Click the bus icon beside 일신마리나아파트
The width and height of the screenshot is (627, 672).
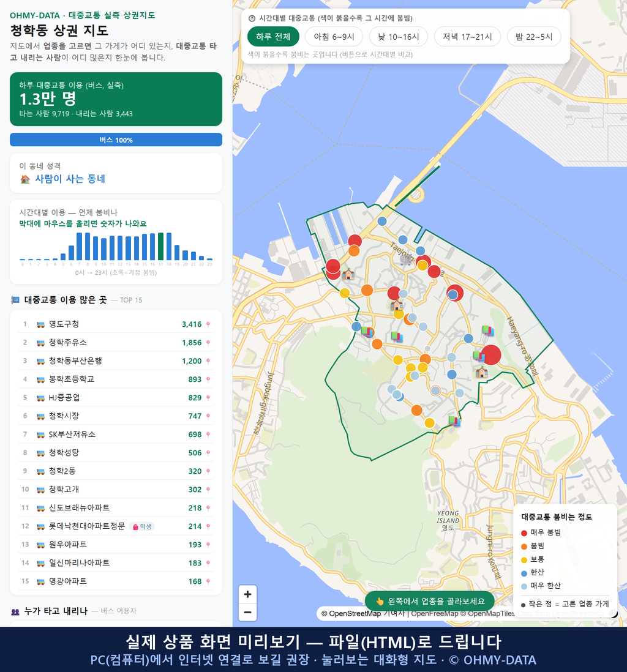pyautogui.click(x=41, y=563)
